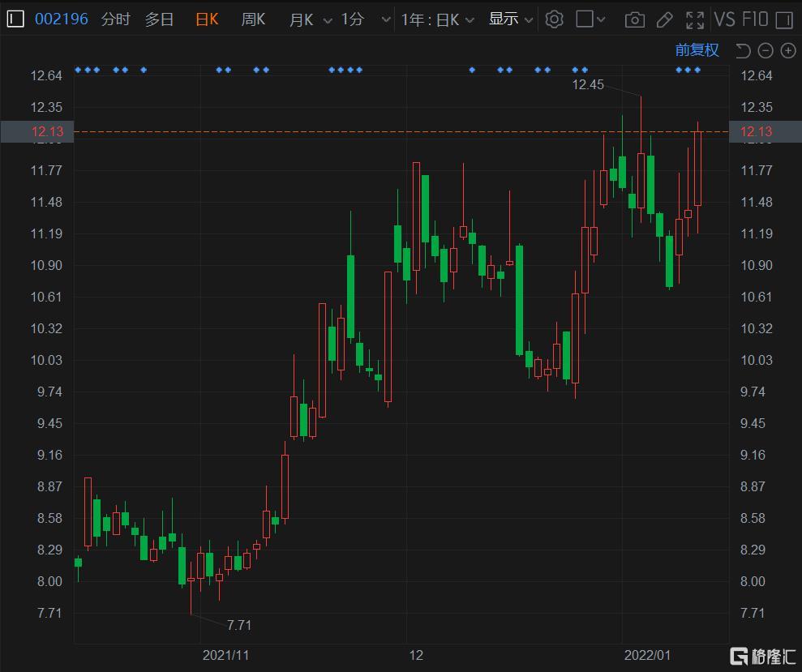Viewport: 802px width, 672px height.
Task: Open the F10 company info
Action: coord(755,19)
